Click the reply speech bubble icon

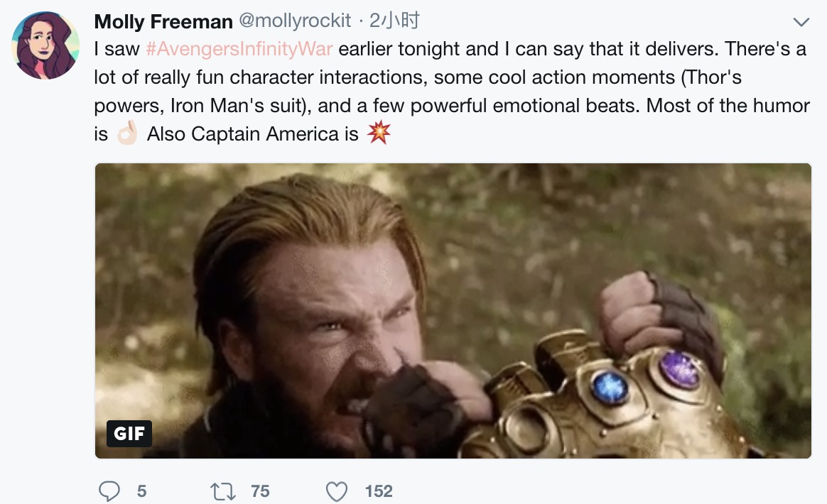pyautogui.click(x=109, y=491)
